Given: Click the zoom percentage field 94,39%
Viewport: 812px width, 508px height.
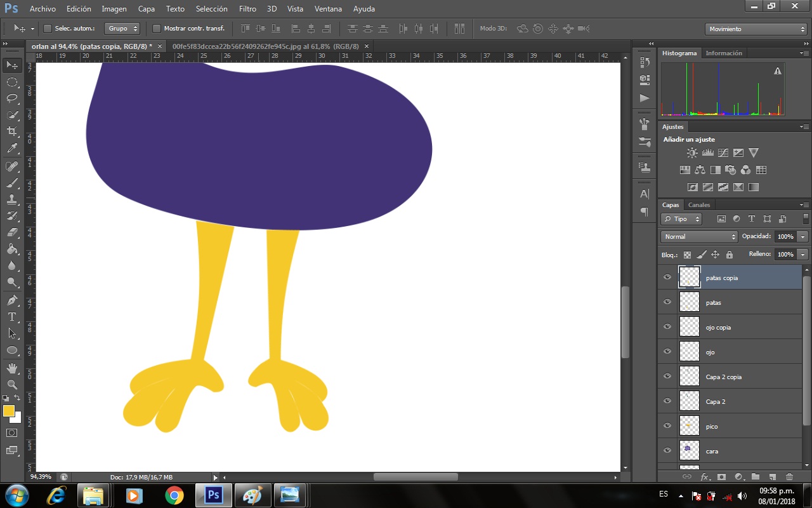Looking at the screenshot, I should point(43,477).
